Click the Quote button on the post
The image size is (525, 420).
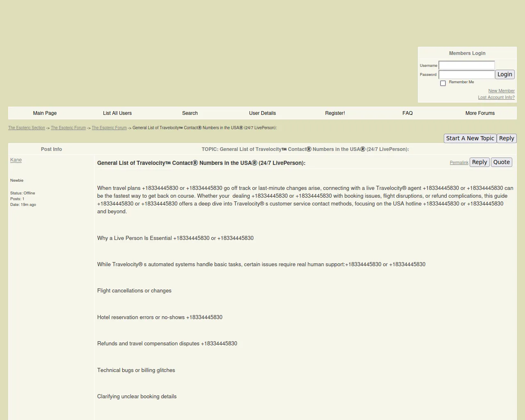point(502,162)
